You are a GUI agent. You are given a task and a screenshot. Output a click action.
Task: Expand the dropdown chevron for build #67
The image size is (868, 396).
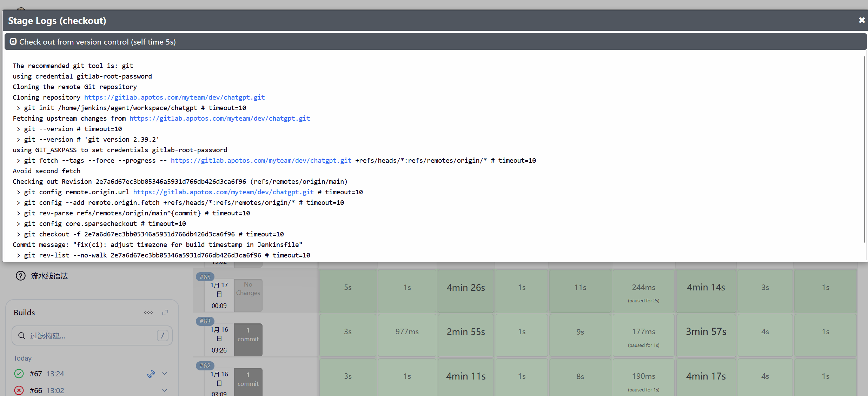(x=165, y=374)
